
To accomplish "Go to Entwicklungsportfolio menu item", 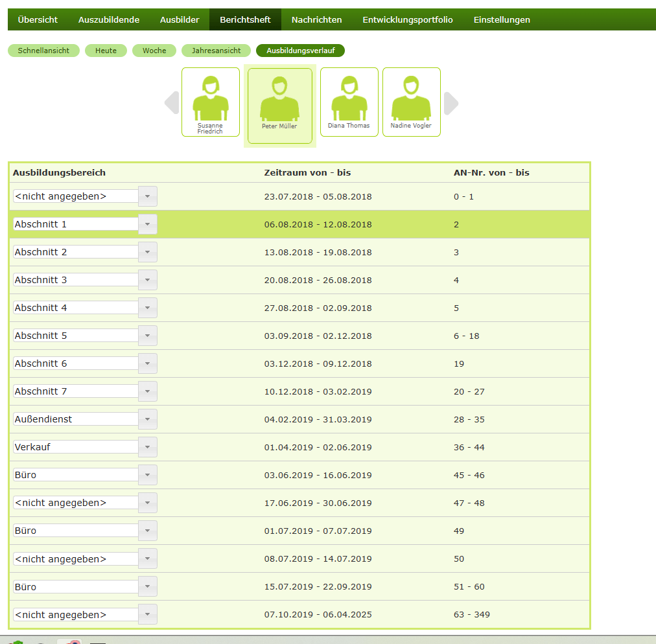I will pyautogui.click(x=408, y=19).
